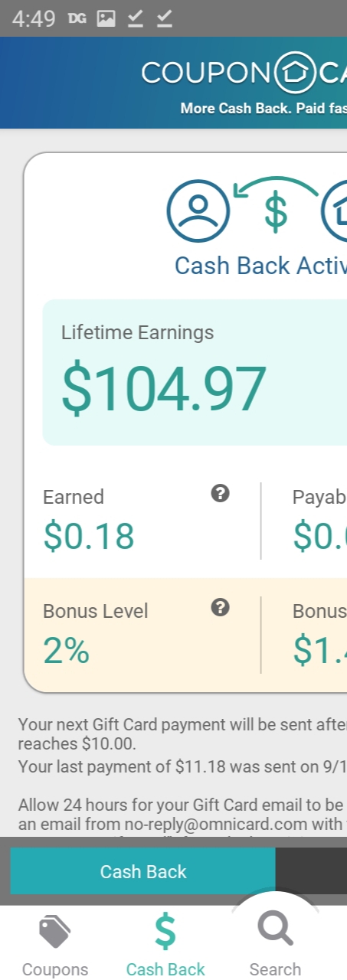Viewport: 347px width, 980px height.
Task: Click help icon next to Earned
Action: pos(221,494)
